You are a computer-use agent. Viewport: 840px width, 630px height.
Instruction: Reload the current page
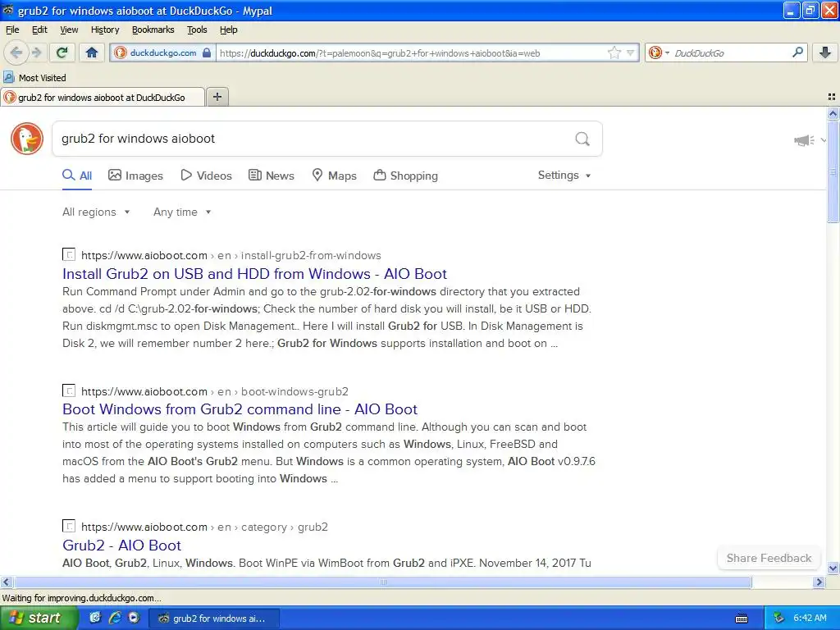point(62,52)
